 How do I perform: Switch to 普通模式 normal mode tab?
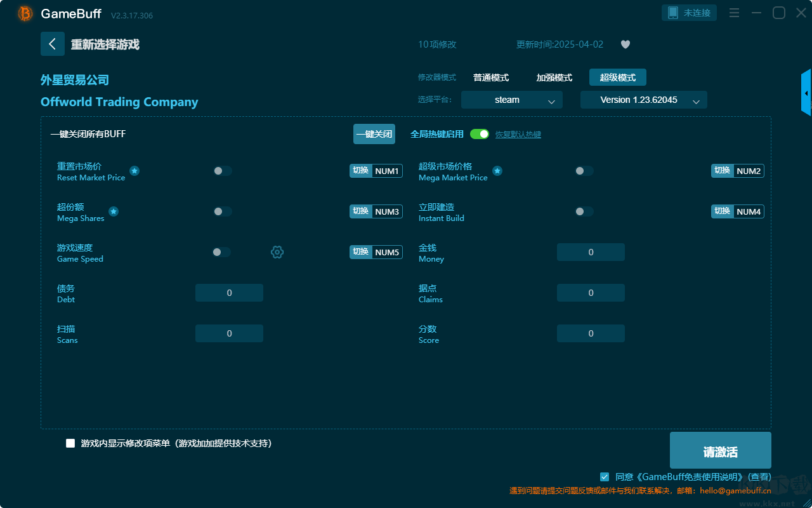[490, 77]
